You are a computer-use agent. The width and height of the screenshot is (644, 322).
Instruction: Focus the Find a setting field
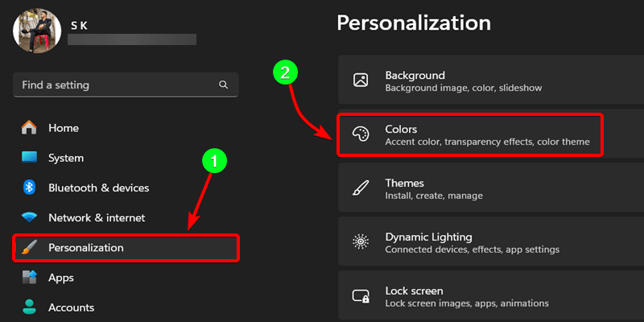click(113, 85)
